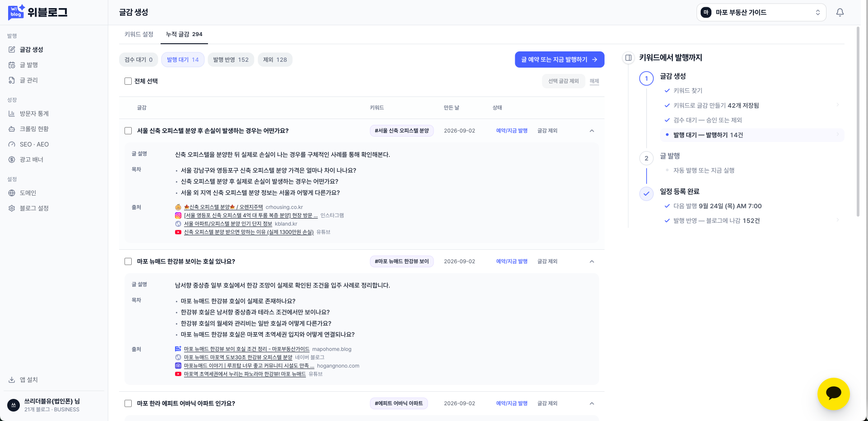Viewport: 868px width, 421px height.
Task: Click 글 발행 calendar icon in sidebar
Action: [12, 65]
